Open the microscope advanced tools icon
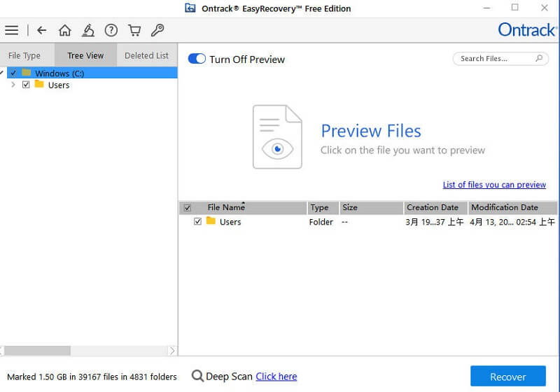This screenshot has height=392, width=560. (x=88, y=30)
